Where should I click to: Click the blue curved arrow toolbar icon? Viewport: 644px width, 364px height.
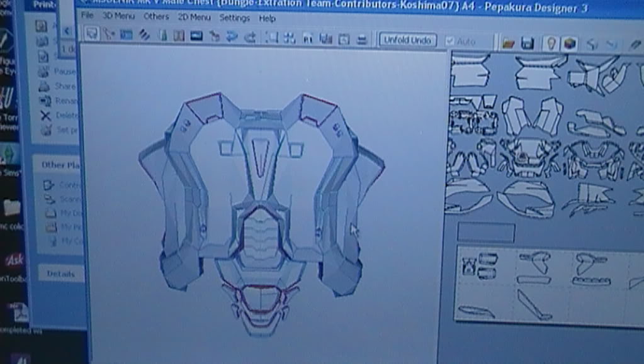click(x=232, y=37)
